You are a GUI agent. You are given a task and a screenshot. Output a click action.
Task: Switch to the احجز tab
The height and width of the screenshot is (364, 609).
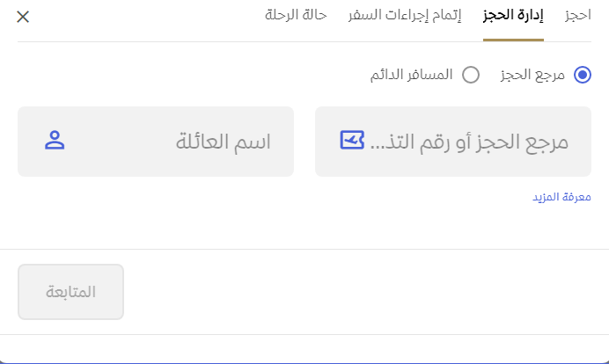(x=578, y=16)
